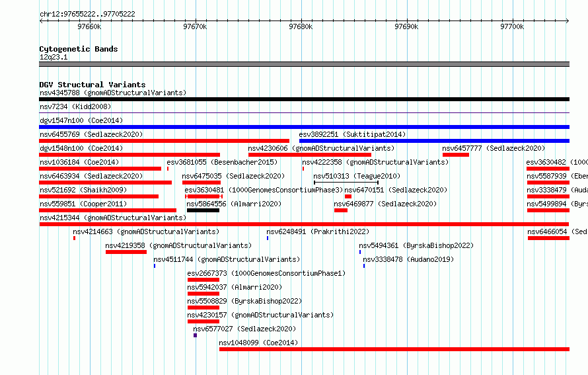Click the 97680k ruler tick label

click(301, 26)
